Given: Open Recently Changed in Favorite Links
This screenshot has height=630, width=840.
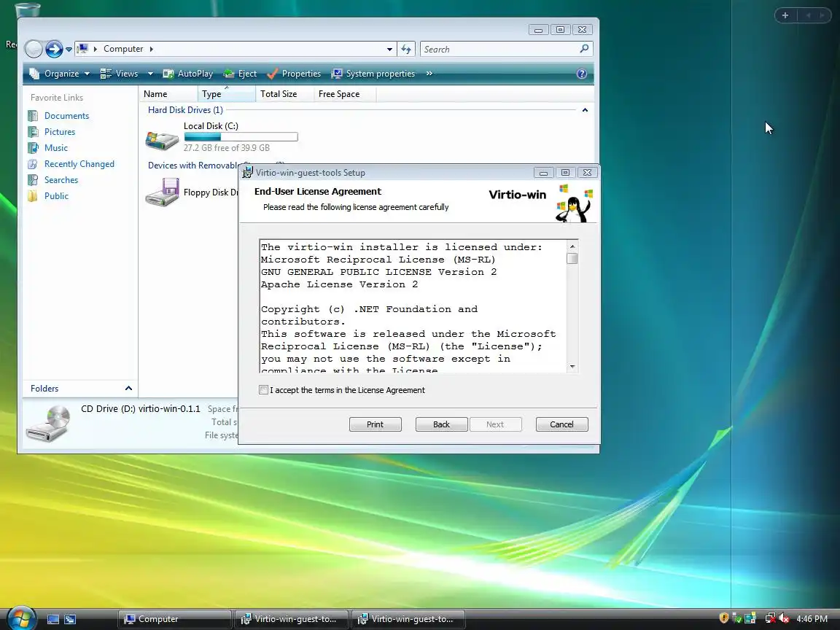Looking at the screenshot, I should [x=79, y=164].
